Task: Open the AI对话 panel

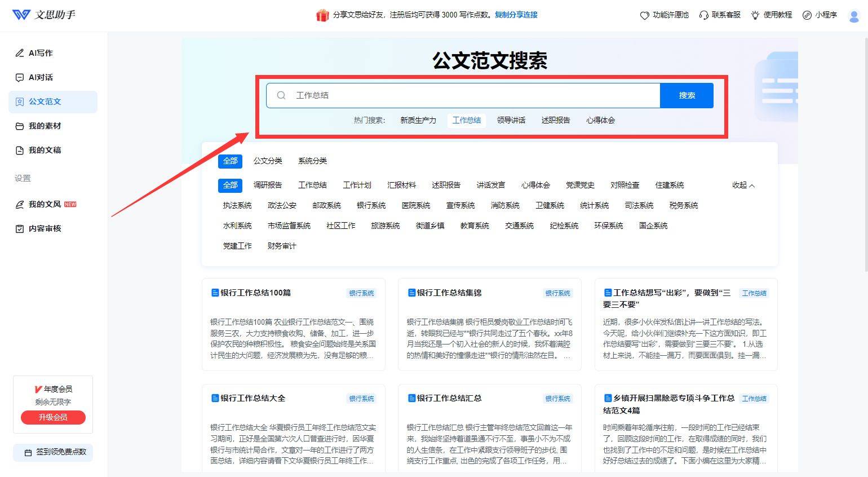Action: point(39,77)
